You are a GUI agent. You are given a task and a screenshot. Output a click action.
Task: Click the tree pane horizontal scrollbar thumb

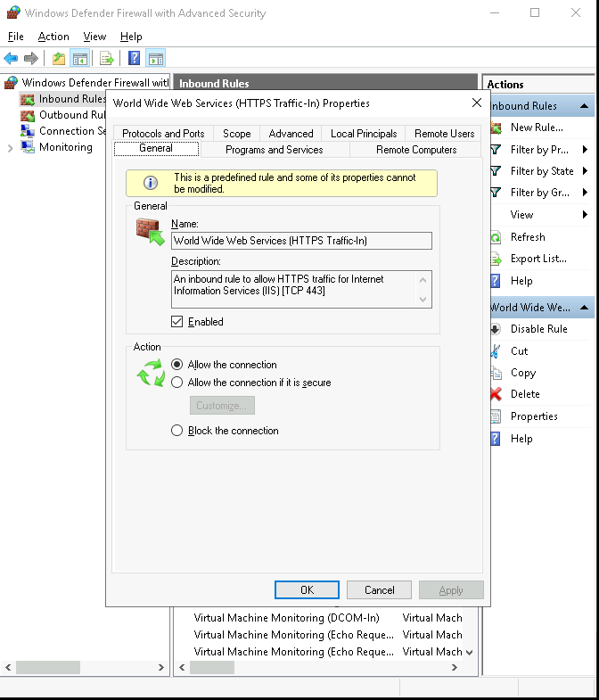click(48, 667)
